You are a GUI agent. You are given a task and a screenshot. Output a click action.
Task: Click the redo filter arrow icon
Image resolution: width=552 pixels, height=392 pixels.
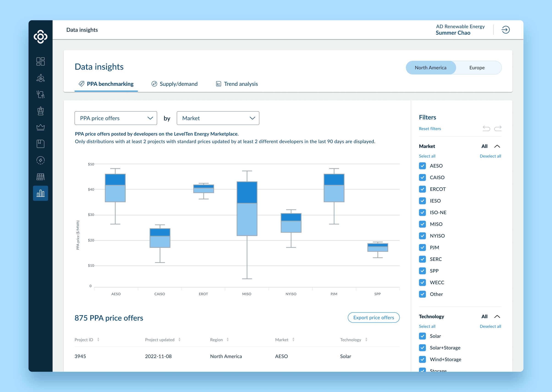498,128
